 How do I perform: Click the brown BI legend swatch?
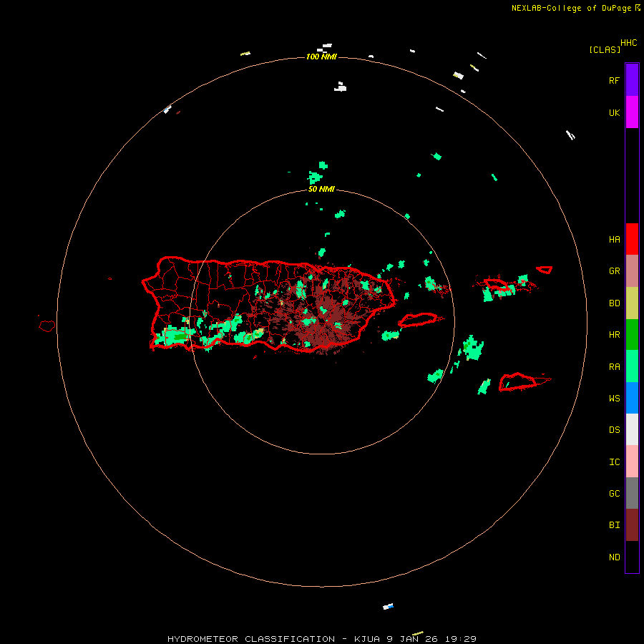[x=632, y=525]
